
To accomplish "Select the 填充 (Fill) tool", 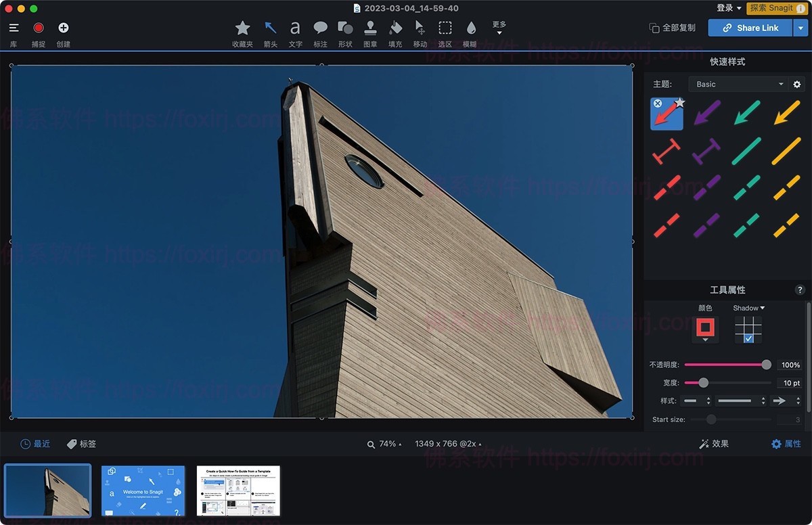I will pyautogui.click(x=394, y=28).
